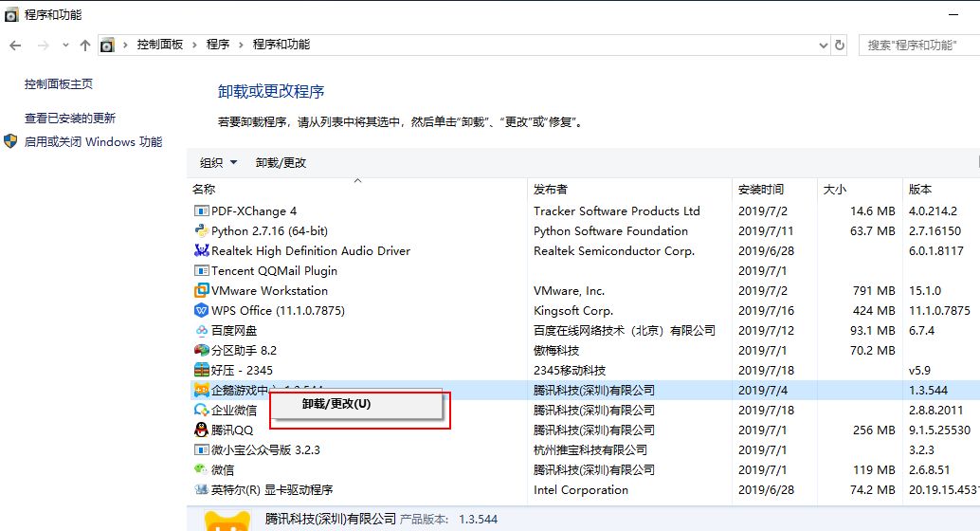The width and height of the screenshot is (980, 531).
Task: Click the Tencent QQMail Plugin icon
Action: (201, 271)
